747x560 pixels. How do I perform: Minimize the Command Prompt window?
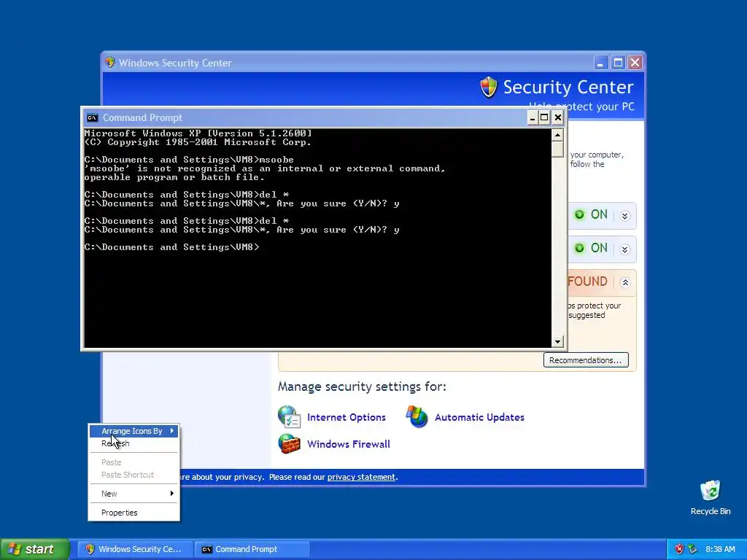[x=533, y=117]
